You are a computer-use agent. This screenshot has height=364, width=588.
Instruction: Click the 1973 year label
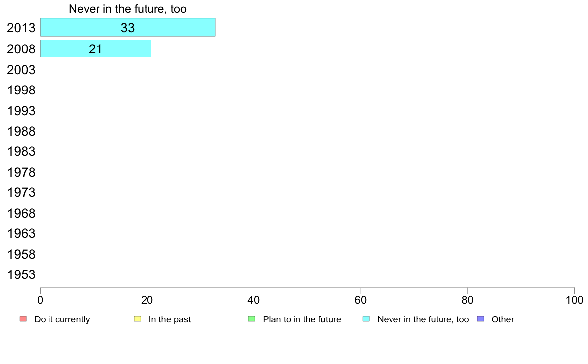point(21,193)
